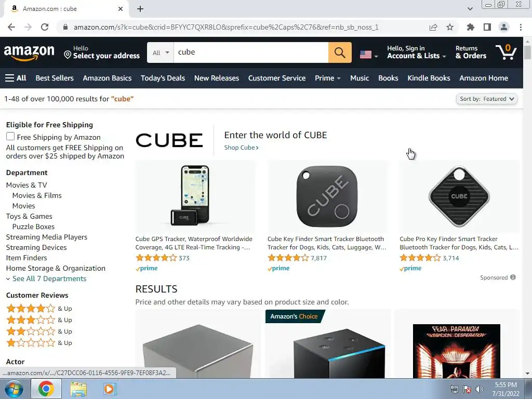Open the Chrome three-dot menu
Viewport: 532px width, 399px height.
521,27
